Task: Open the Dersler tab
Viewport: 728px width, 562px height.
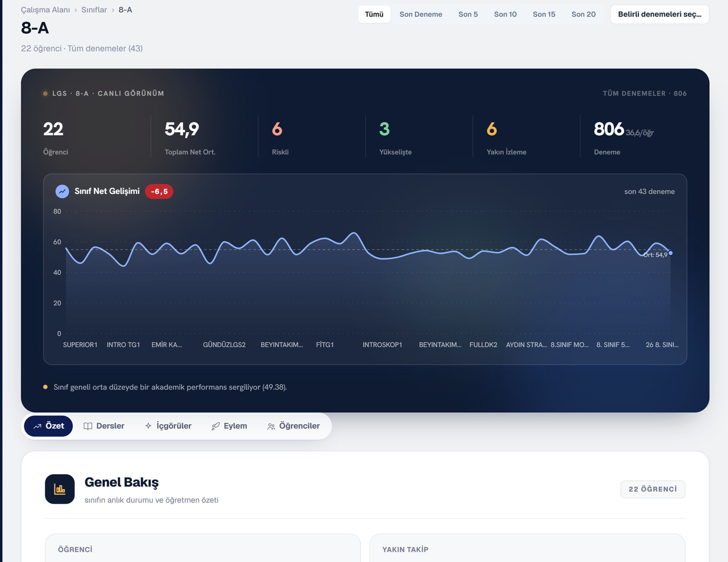Action: [x=104, y=426]
